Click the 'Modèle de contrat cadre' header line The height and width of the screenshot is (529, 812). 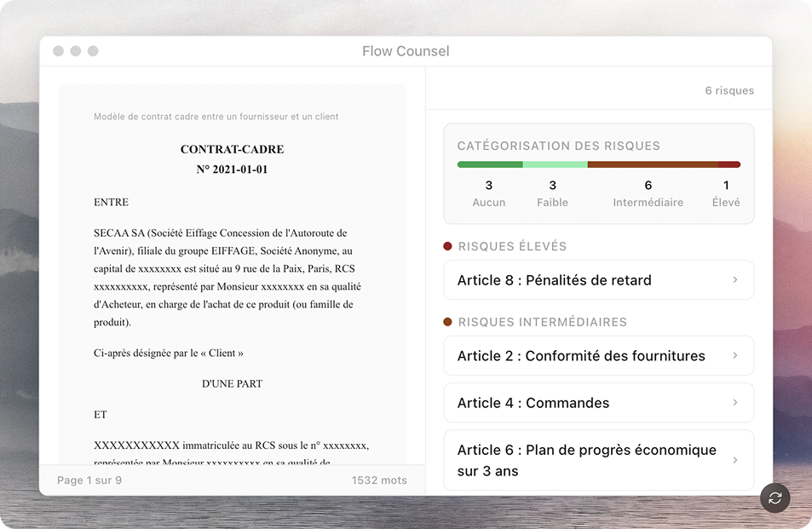coord(216,117)
